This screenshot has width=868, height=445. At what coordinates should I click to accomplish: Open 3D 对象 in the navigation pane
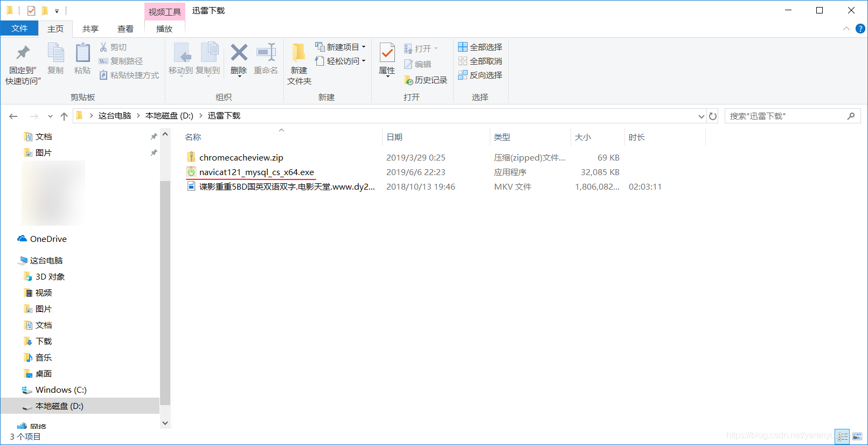click(x=50, y=277)
